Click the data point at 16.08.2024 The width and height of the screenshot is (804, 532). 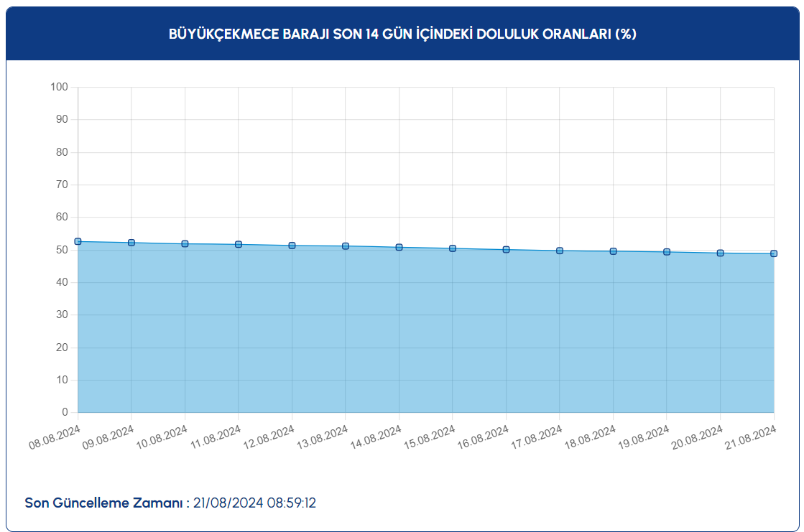[x=506, y=250]
